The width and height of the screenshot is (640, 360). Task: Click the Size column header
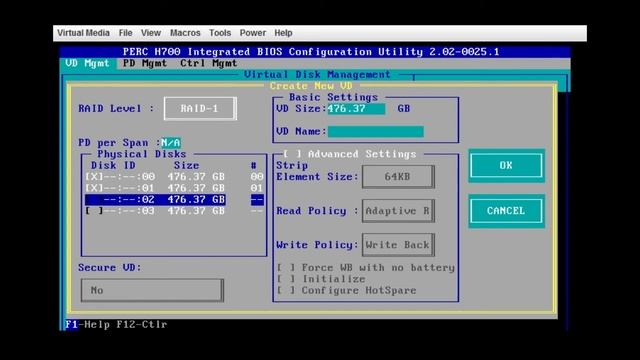[187, 165]
